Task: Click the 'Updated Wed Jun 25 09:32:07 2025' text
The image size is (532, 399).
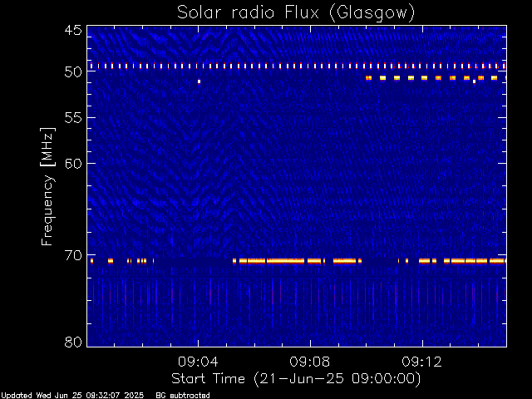Action: coord(72,396)
